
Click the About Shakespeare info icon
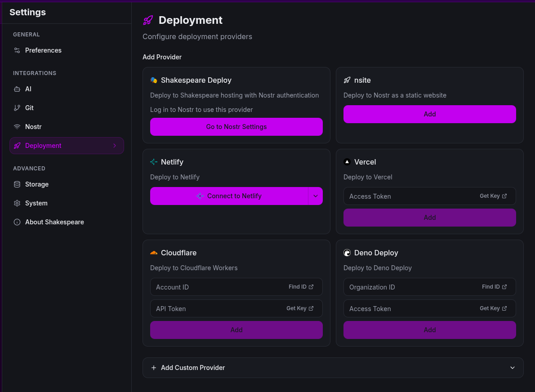(x=17, y=222)
